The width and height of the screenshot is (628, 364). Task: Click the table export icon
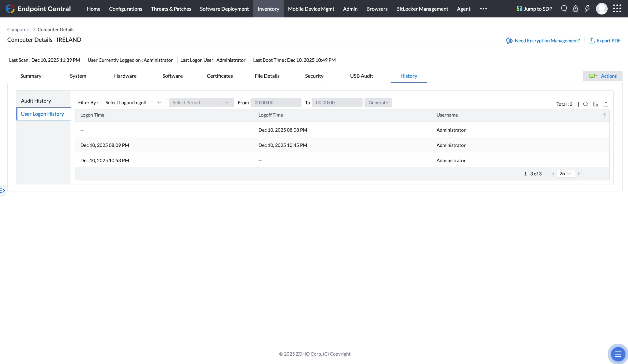click(606, 104)
